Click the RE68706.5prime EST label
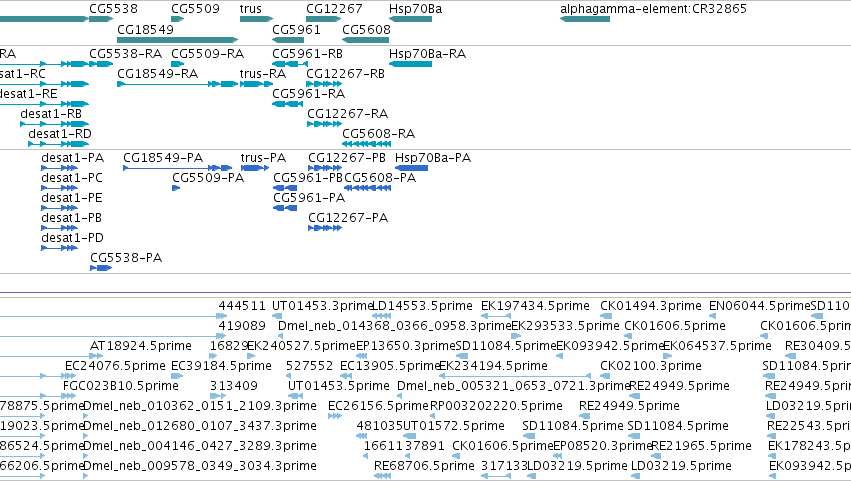The width and height of the screenshot is (851, 481). 424,466
